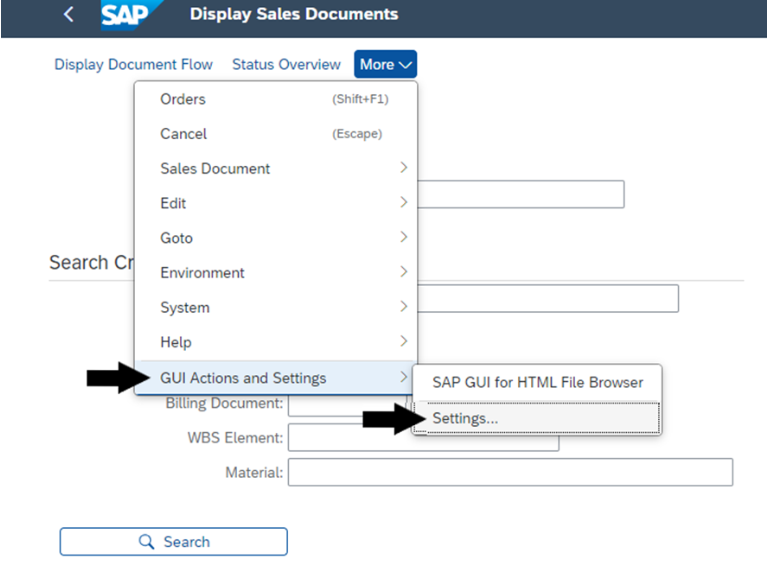Expand the Goto submenu arrow
Viewport: 768px width, 579px height.
point(403,237)
